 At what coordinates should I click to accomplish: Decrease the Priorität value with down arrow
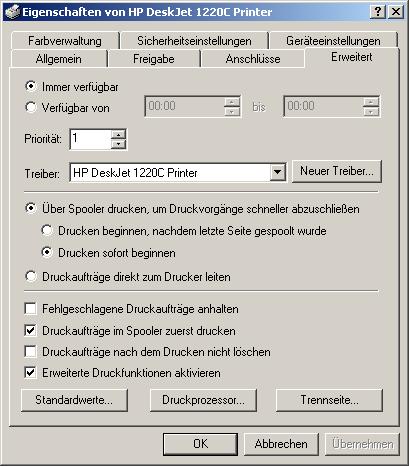tap(118, 144)
